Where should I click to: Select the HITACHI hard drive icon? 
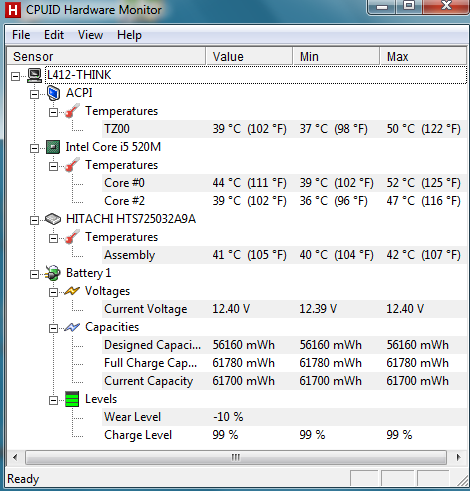[53, 219]
